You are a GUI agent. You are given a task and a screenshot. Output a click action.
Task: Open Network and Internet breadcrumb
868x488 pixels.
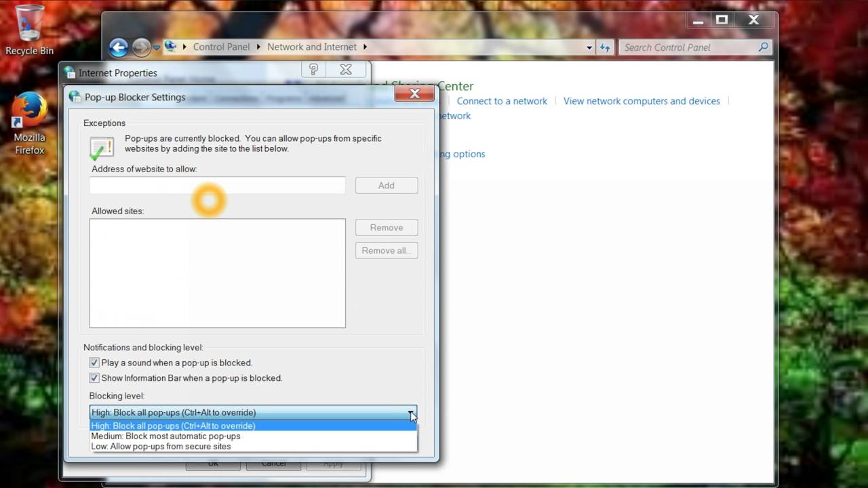[312, 47]
